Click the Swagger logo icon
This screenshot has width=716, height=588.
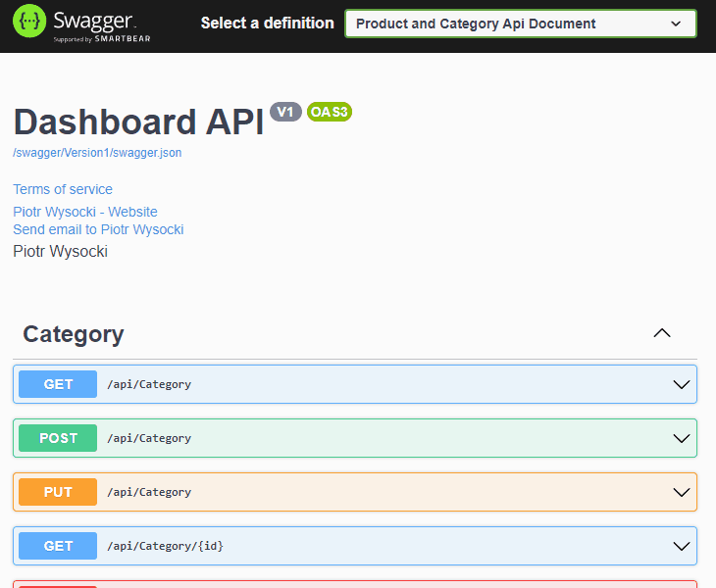(x=29, y=21)
